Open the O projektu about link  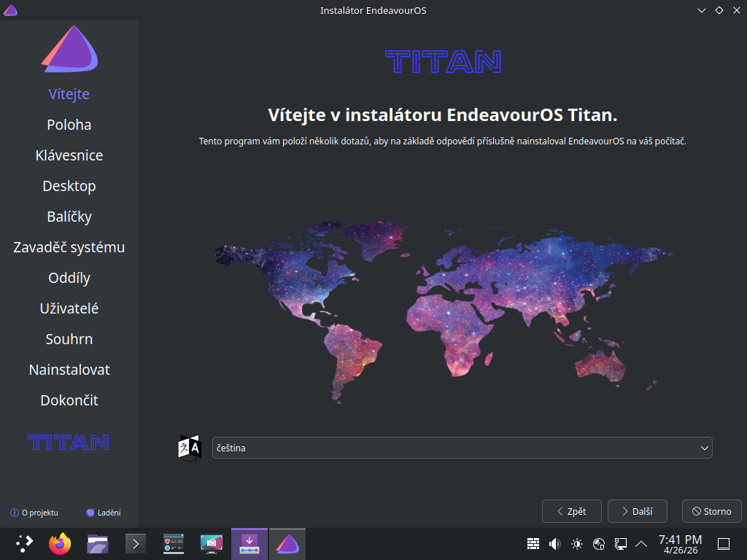[34, 513]
